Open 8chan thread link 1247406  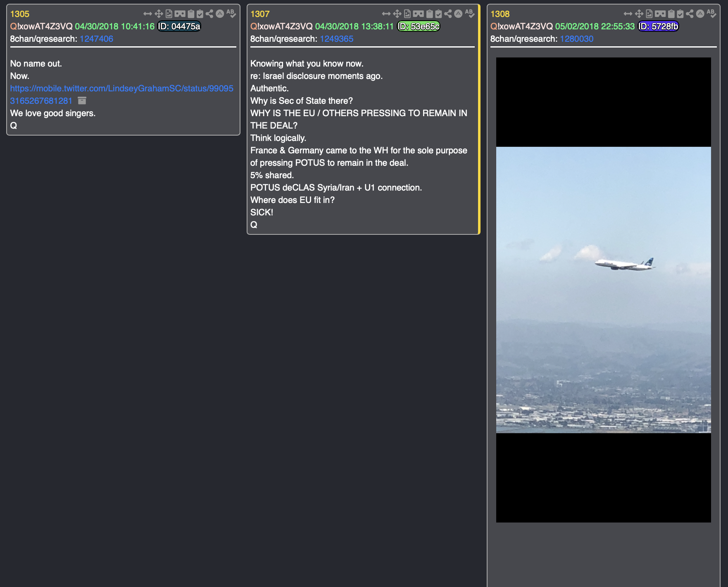coord(96,39)
